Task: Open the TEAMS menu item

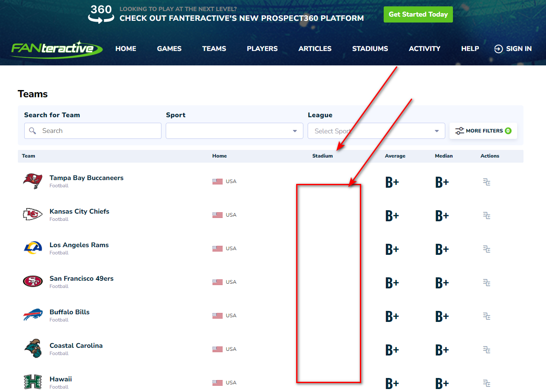Action: (x=214, y=49)
